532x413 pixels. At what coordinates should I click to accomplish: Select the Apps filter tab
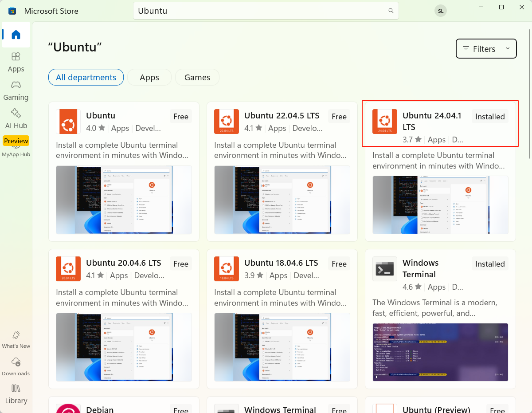(x=149, y=77)
